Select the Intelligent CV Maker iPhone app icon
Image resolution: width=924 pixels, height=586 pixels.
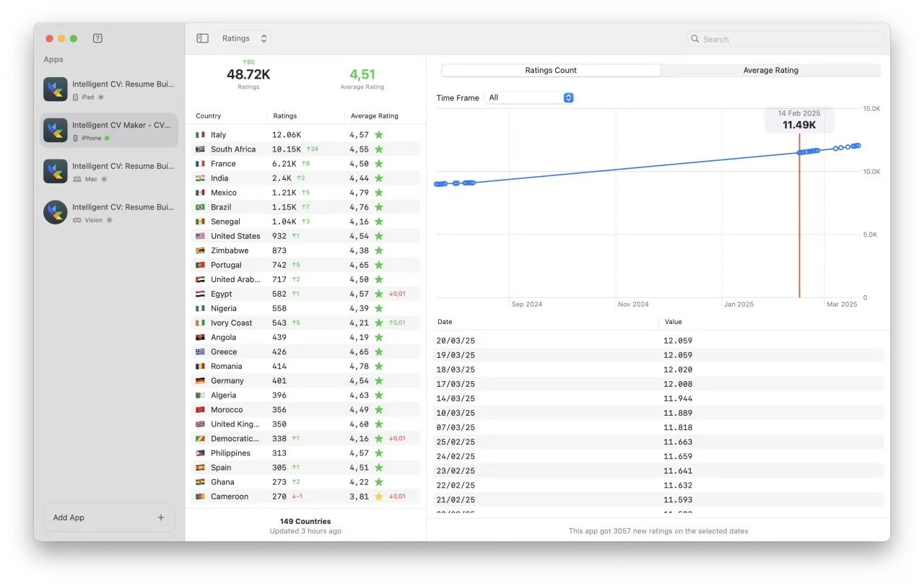click(x=56, y=131)
